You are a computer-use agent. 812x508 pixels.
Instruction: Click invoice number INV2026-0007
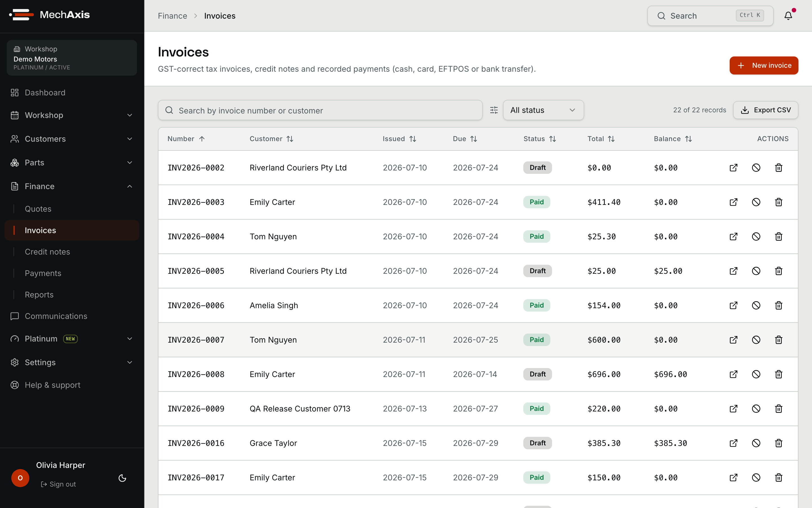[196, 340]
